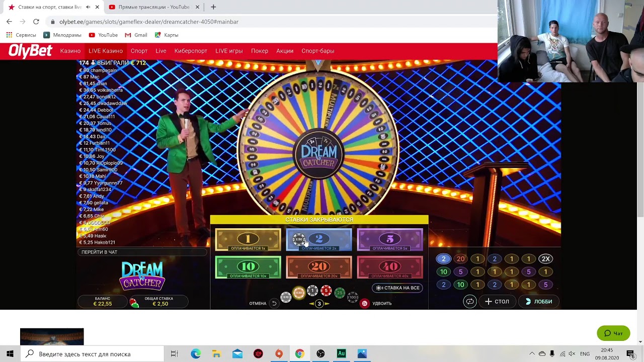Open the YouTube bookmark
This screenshot has width=644, height=362.
pos(103,35)
